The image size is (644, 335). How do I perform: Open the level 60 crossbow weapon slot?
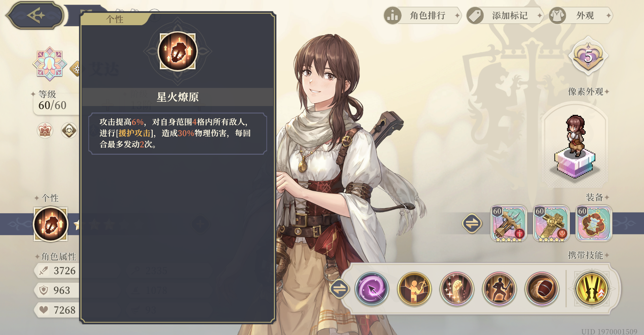tap(509, 223)
